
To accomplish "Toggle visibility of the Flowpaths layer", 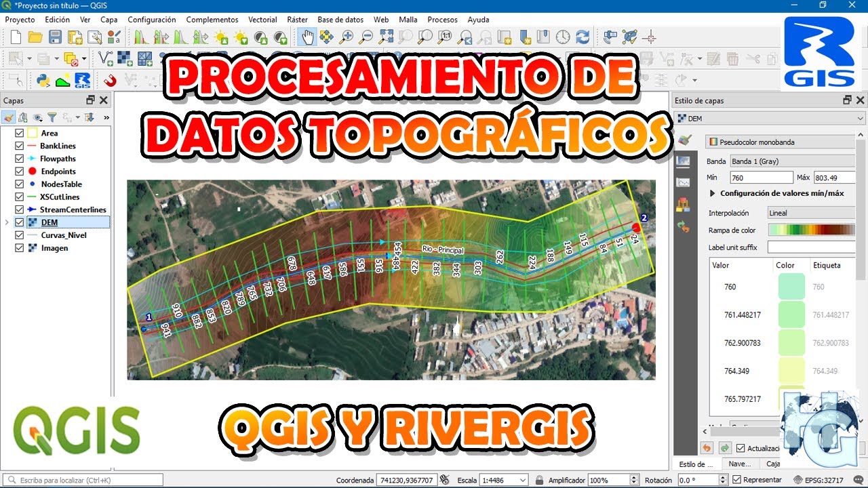I will point(19,159).
